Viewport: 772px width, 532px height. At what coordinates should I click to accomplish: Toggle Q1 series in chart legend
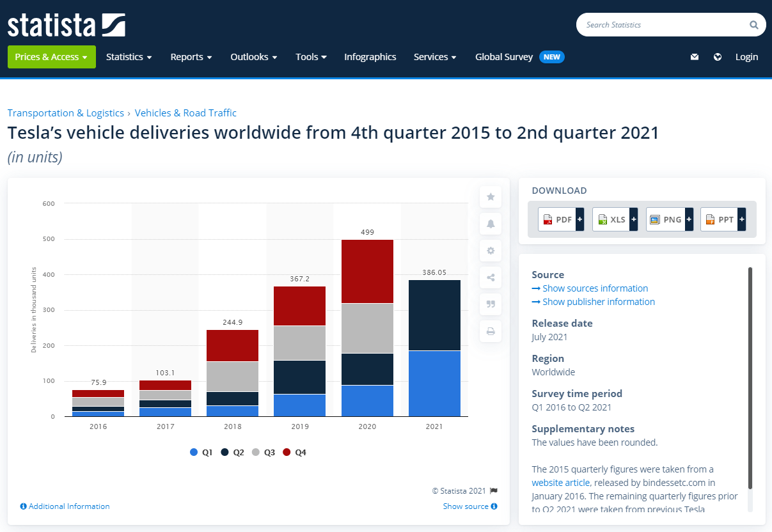tap(201, 452)
